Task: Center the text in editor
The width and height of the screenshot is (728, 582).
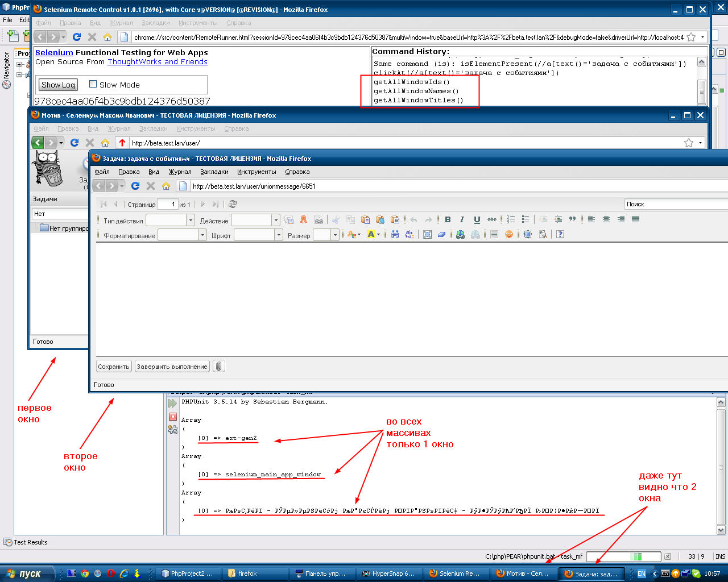Action: click(606, 219)
